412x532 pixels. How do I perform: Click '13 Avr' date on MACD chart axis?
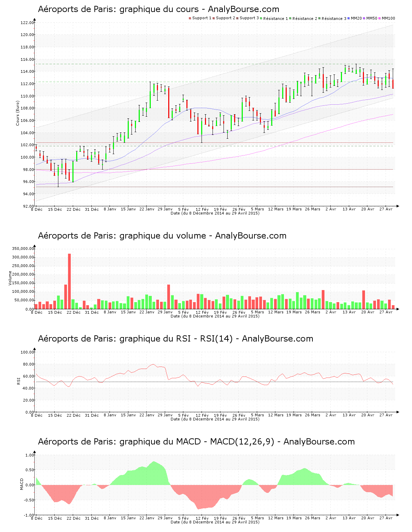click(x=349, y=518)
